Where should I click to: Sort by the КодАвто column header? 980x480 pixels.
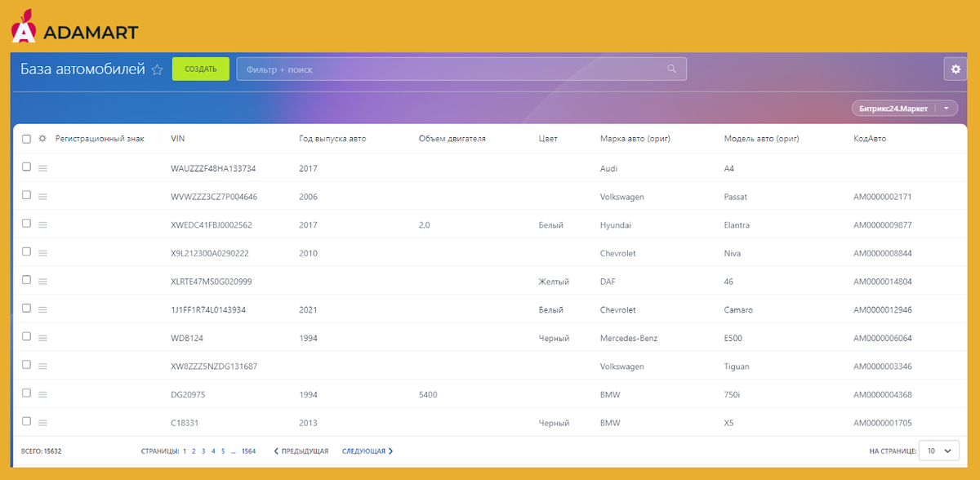click(870, 139)
